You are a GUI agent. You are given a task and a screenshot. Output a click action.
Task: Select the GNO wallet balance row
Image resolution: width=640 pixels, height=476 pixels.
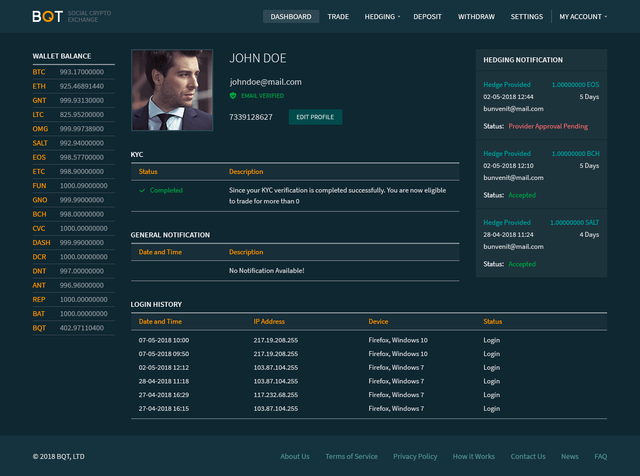coord(73,200)
